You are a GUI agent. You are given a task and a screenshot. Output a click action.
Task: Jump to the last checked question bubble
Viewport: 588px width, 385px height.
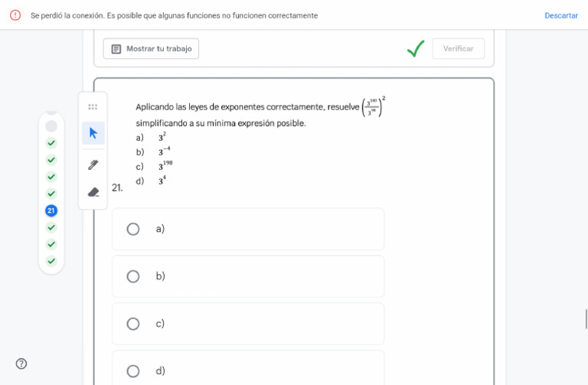51,261
